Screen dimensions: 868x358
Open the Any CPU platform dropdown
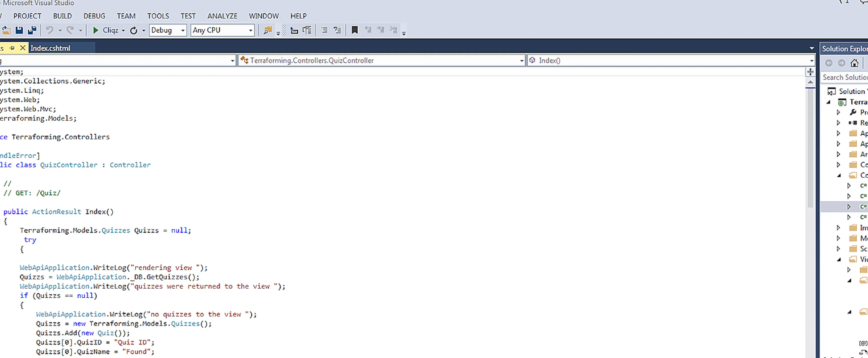222,30
